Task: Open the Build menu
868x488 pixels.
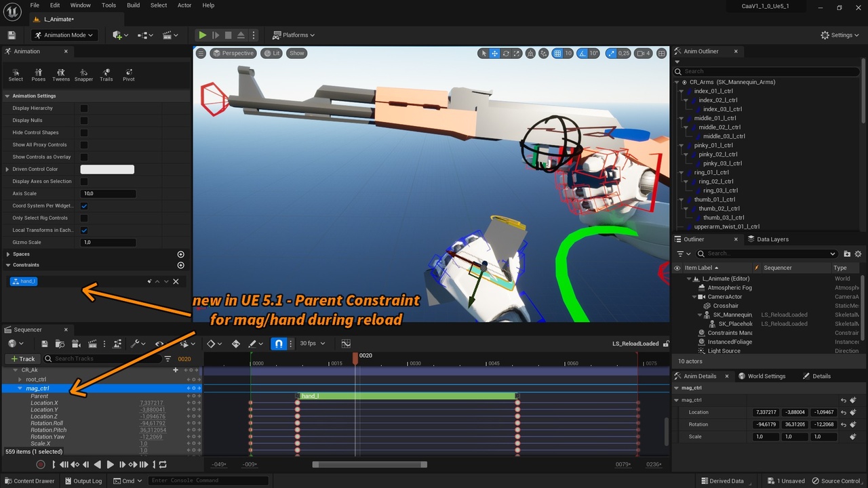Action: coord(133,5)
